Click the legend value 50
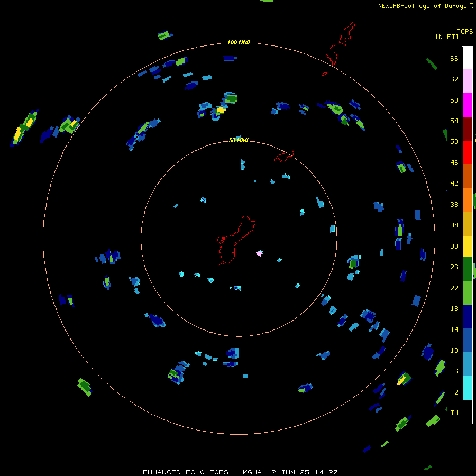Viewport: 476px width, 476px height. pyautogui.click(x=454, y=142)
